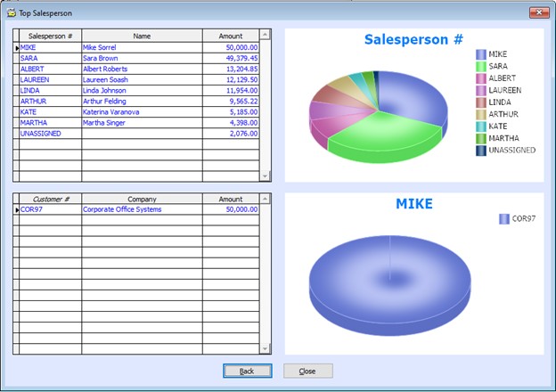The width and height of the screenshot is (556, 392).
Task: Click the UNASSIGNED legend color swatch
Action: click(481, 151)
